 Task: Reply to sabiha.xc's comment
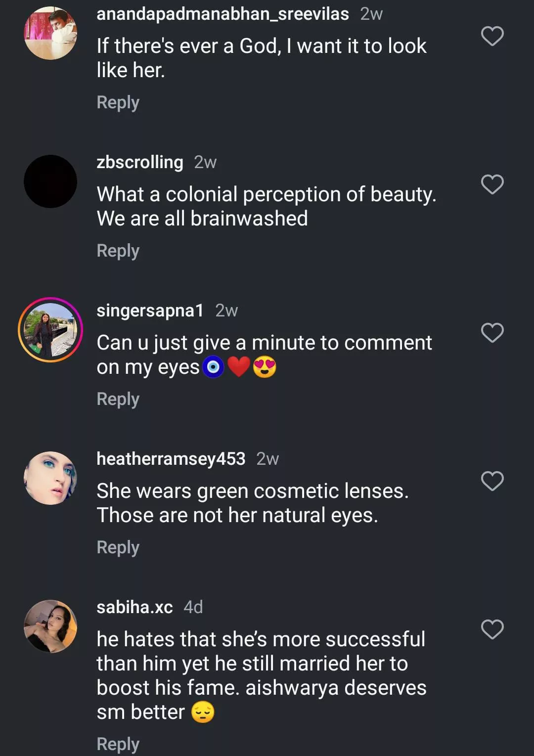coord(118,744)
